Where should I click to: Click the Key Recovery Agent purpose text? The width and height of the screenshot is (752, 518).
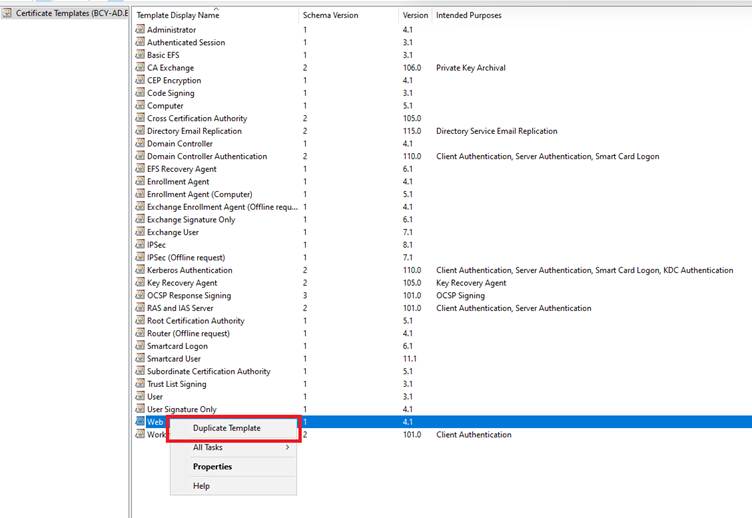tap(471, 283)
